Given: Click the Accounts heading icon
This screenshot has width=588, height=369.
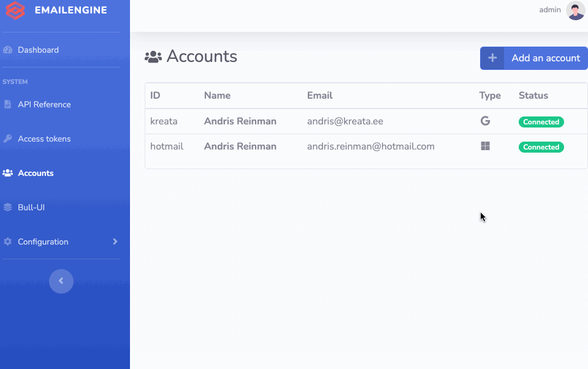Looking at the screenshot, I should [153, 56].
